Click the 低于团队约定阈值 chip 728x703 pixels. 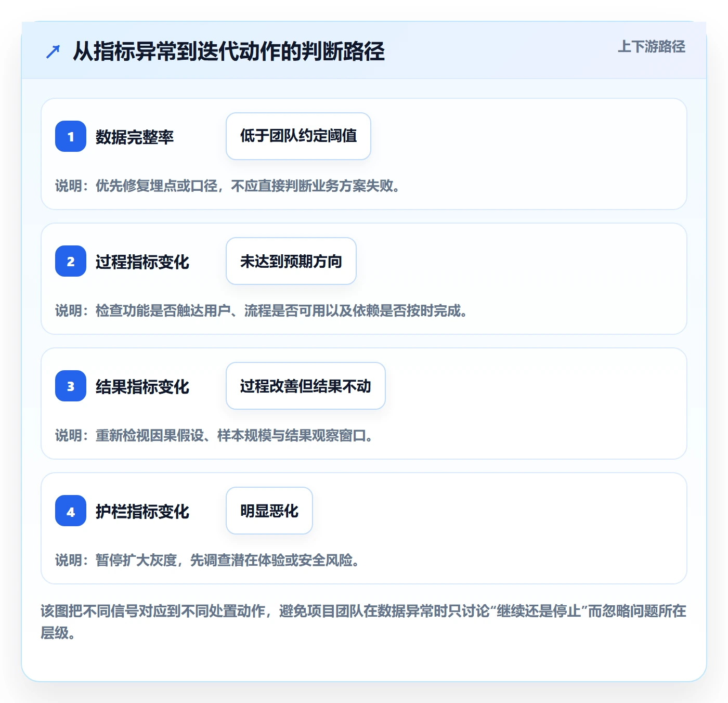pos(298,136)
